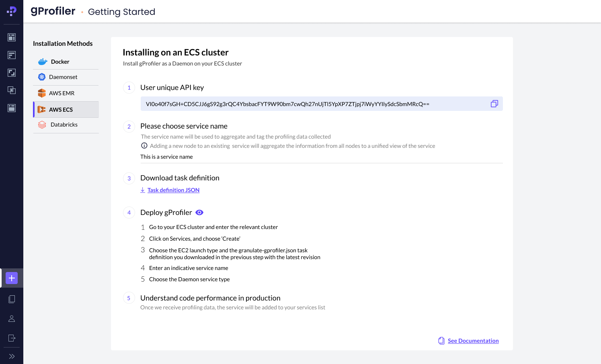Click the fifth sidebar panel icon
Image resolution: width=601 pixels, height=364 pixels.
click(12, 108)
